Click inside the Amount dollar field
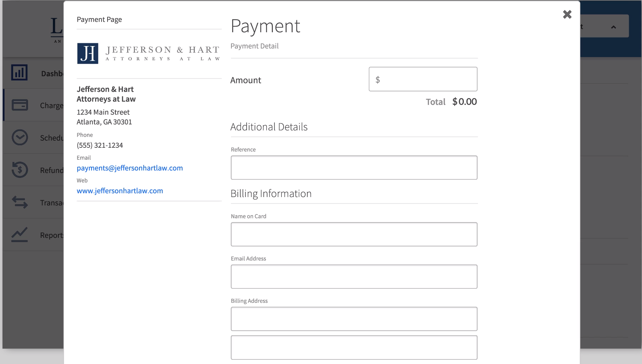 tap(423, 79)
